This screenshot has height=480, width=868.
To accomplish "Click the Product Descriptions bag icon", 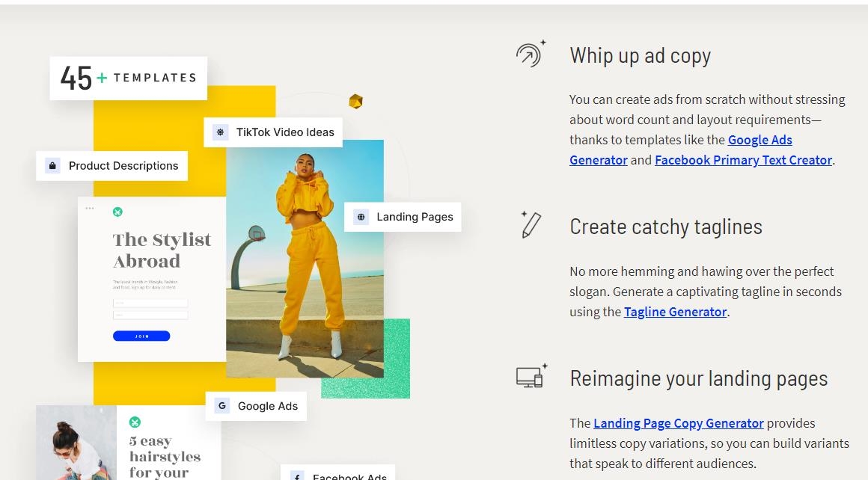I will coord(52,165).
